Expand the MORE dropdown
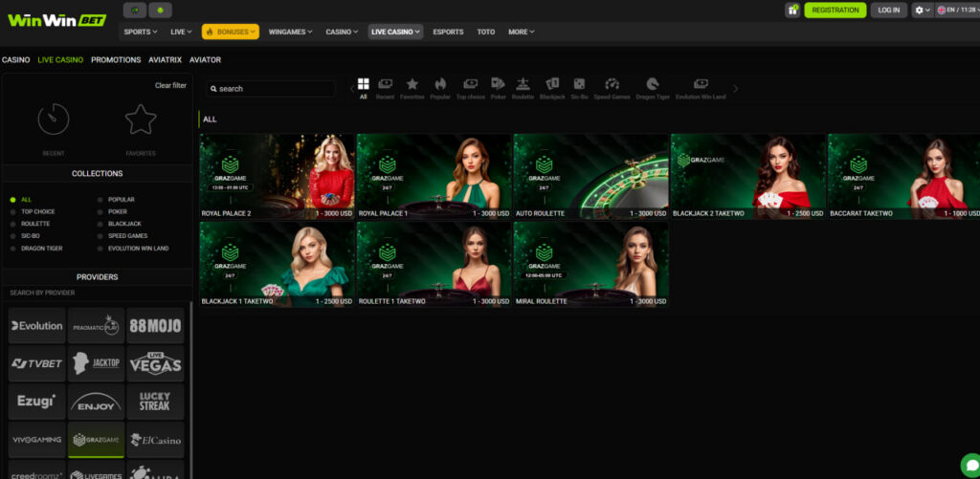 coord(522,32)
